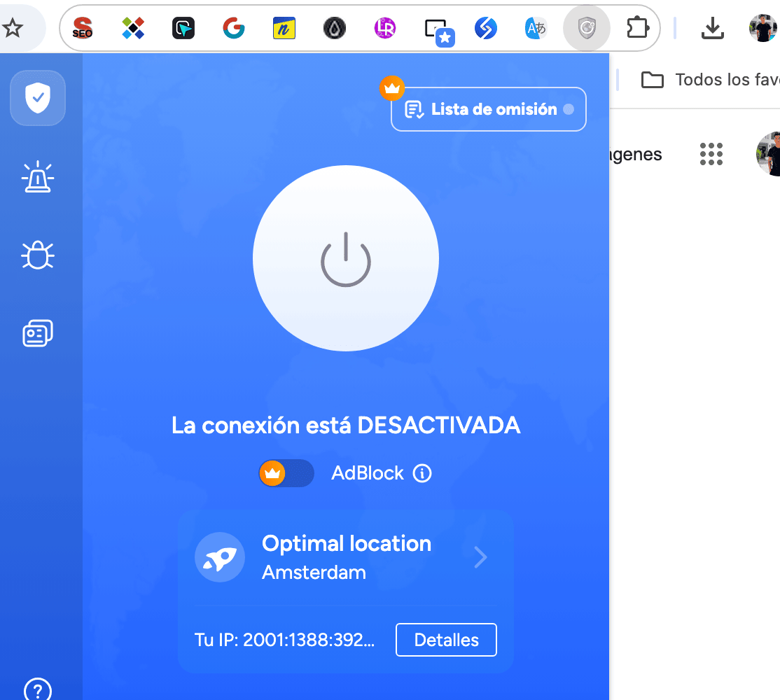
Task: Open Lista de omisión
Action: 488,109
